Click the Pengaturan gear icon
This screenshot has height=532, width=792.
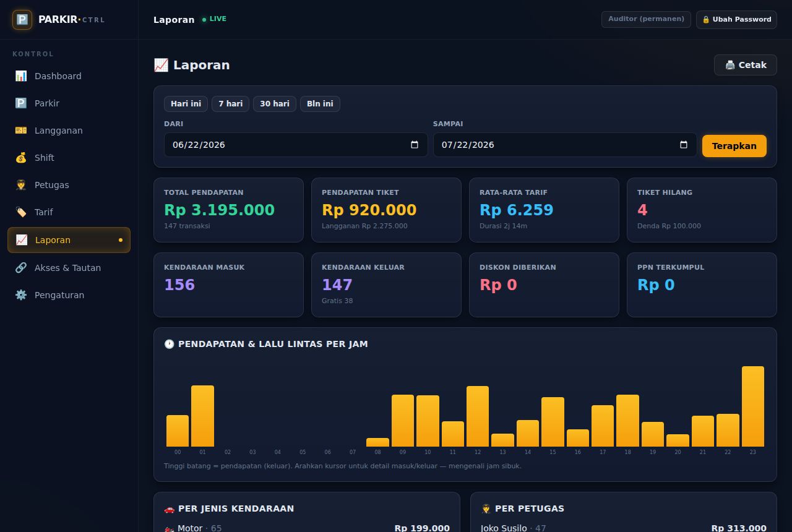click(21, 295)
